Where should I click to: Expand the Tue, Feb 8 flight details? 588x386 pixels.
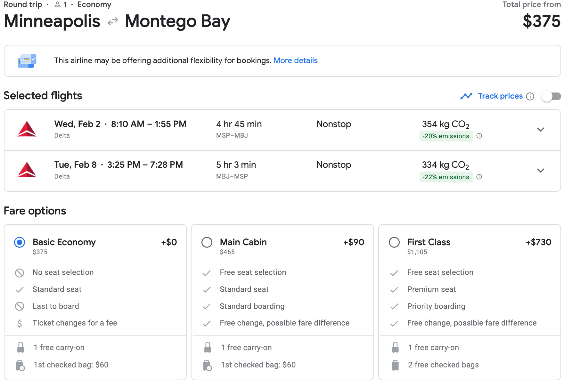point(541,171)
